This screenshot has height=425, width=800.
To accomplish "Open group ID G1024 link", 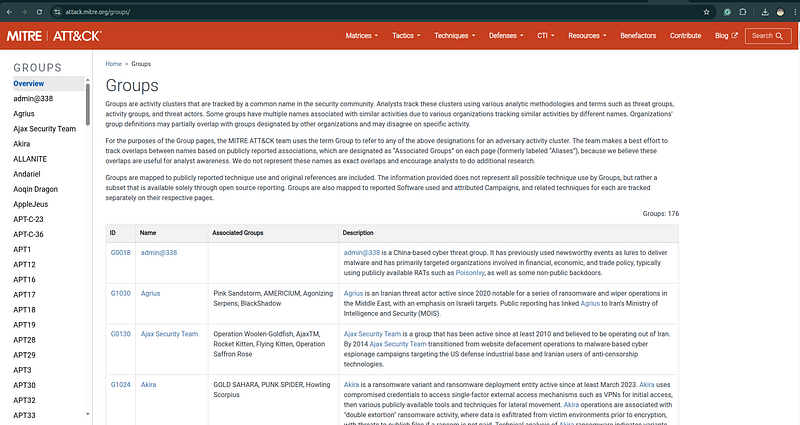I will (120, 385).
